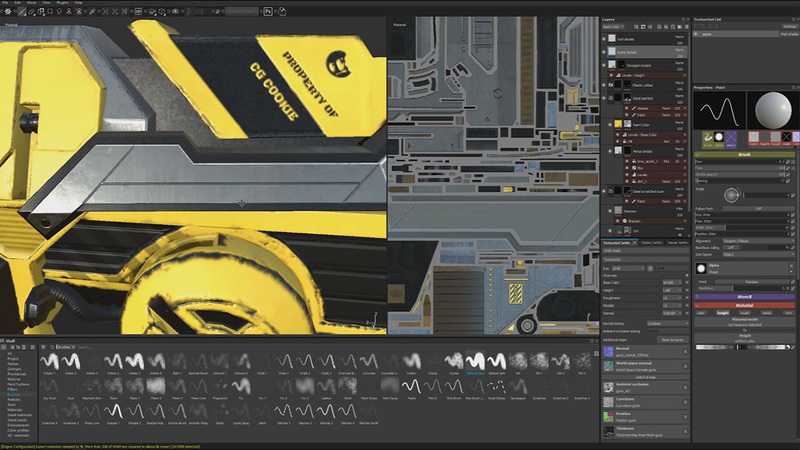Toggle visibility of bump details layer
The height and width of the screenshot is (450, 800).
click(x=604, y=52)
